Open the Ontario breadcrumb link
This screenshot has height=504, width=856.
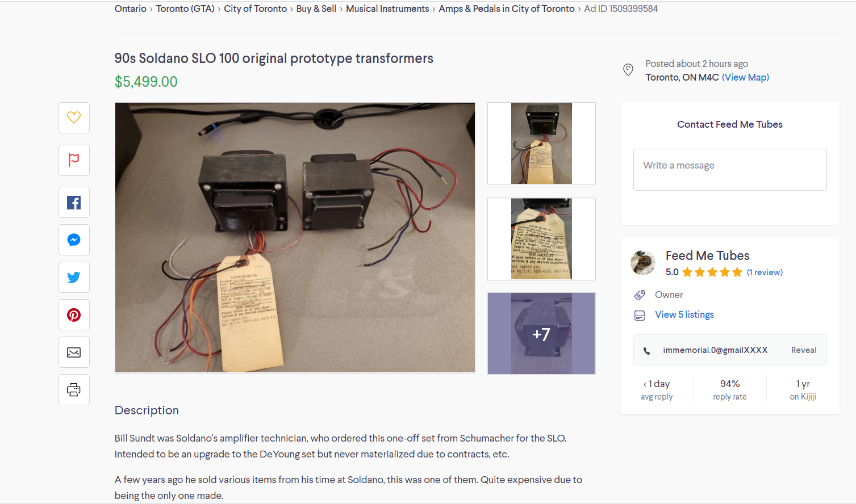point(130,9)
